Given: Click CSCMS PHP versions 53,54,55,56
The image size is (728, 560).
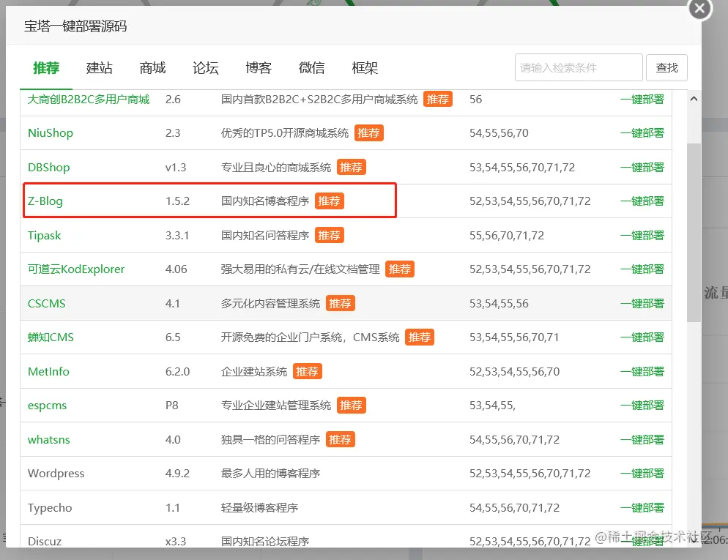Looking at the screenshot, I should click(x=499, y=304).
